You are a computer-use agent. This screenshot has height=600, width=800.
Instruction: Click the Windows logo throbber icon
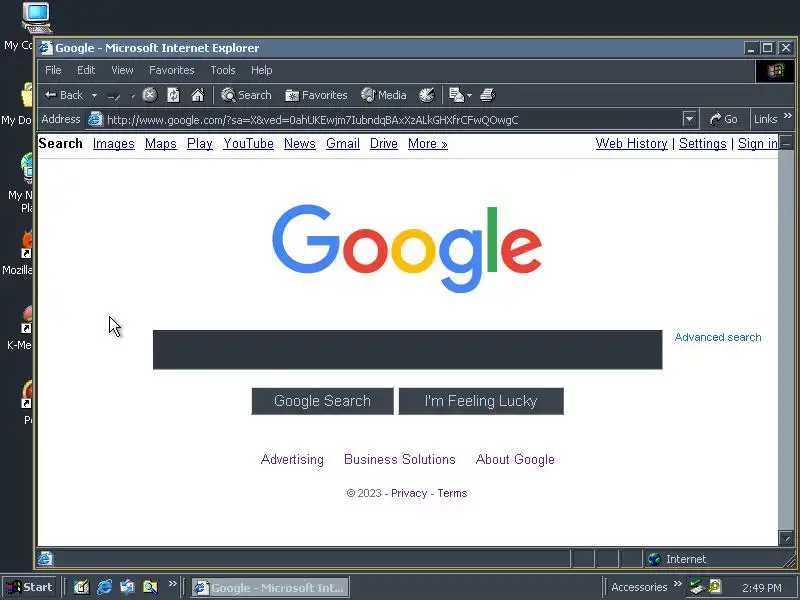pos(774,70)
